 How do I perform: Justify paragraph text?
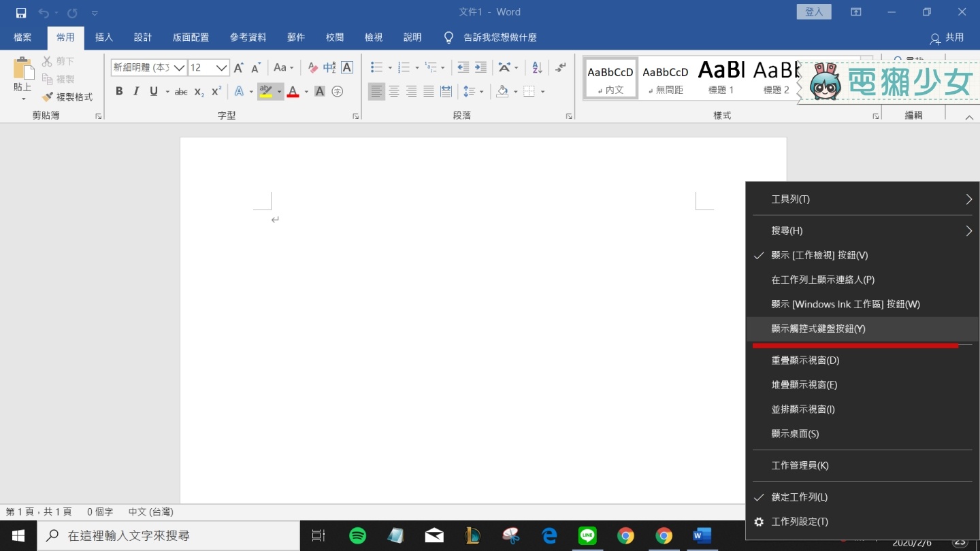click(428, 91)
